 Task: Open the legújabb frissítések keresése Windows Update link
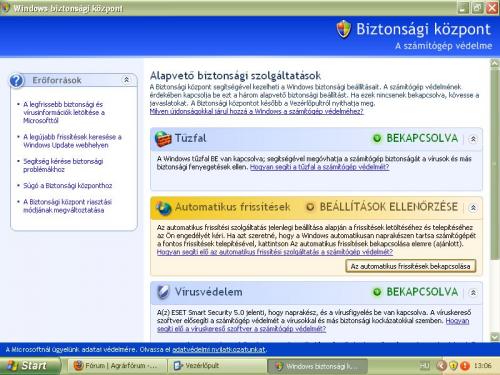tap(72, 141)
